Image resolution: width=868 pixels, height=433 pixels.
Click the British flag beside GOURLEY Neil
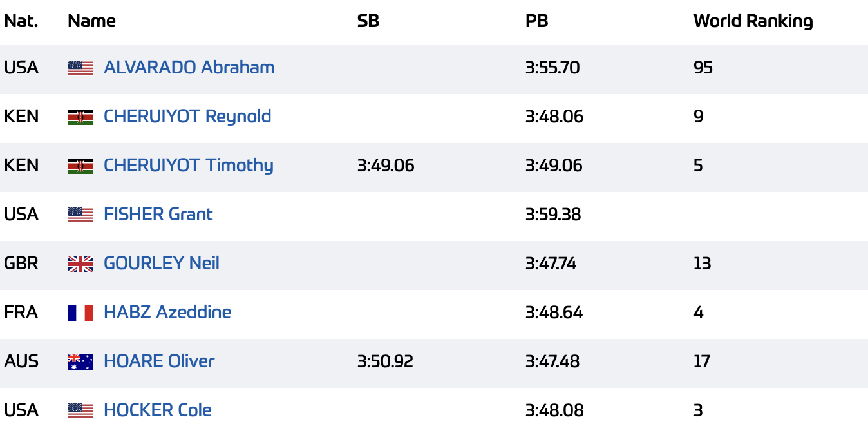[x=80, y=264]
